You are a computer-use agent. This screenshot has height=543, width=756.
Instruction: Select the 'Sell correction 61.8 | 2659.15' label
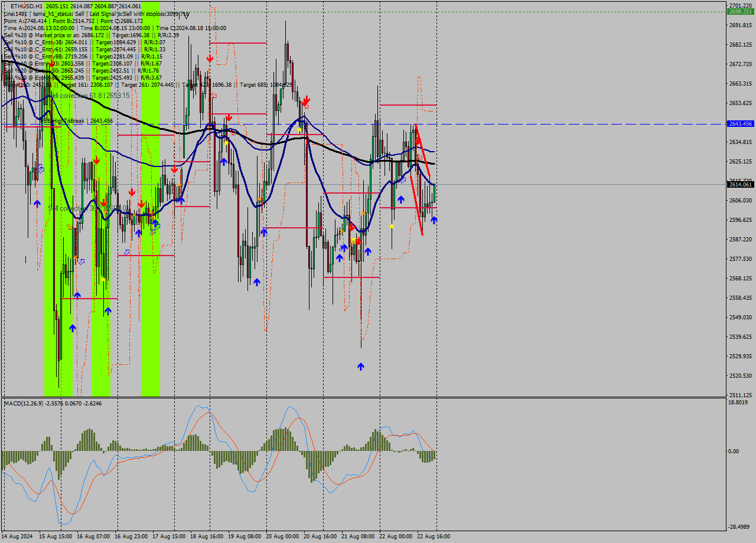point(89,96)
